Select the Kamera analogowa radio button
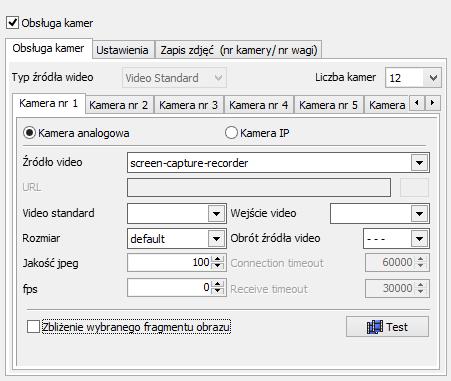 point(29,133)
